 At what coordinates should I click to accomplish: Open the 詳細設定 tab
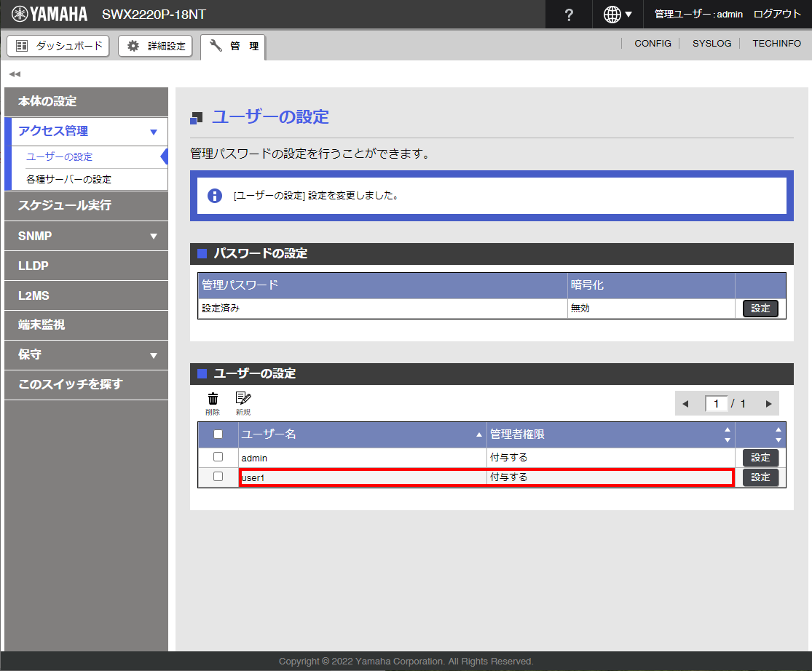coord(156,46)
